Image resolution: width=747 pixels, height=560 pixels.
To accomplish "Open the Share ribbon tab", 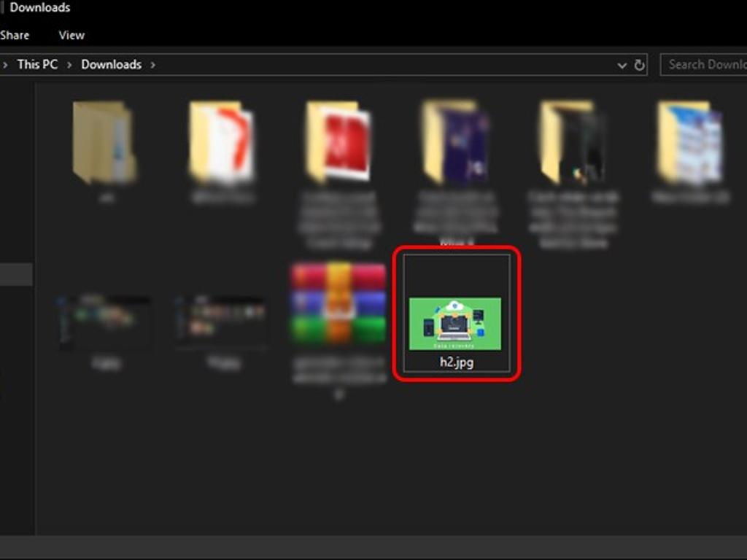I will click(15, 35).
